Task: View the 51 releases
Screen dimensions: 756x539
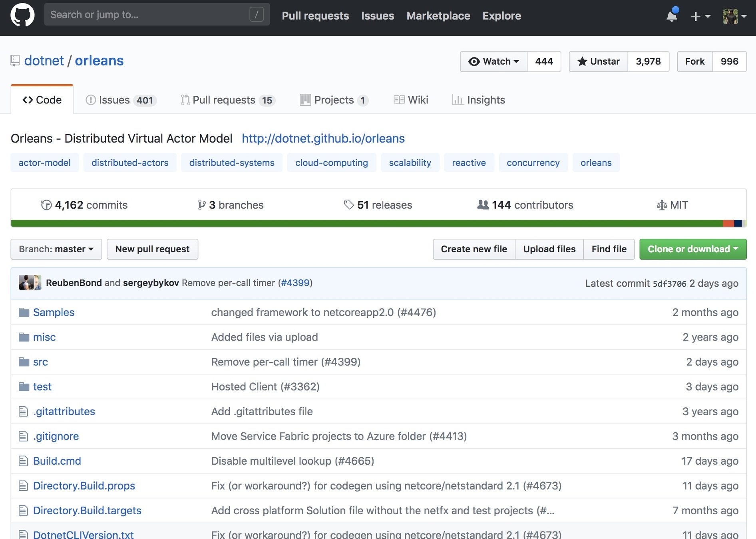Action: coord(378,205)
